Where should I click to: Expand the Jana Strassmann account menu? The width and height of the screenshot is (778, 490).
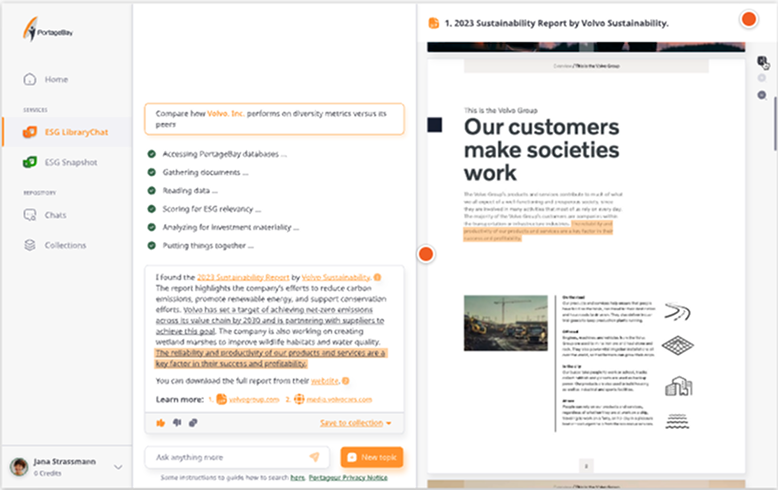pos(118,467)
